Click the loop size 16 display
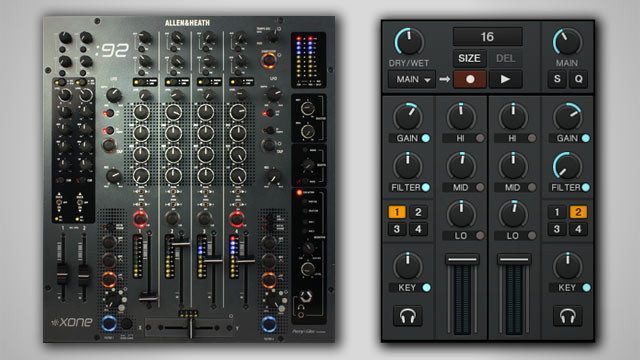Screen dimensions: 640x360 pos(487,37)
